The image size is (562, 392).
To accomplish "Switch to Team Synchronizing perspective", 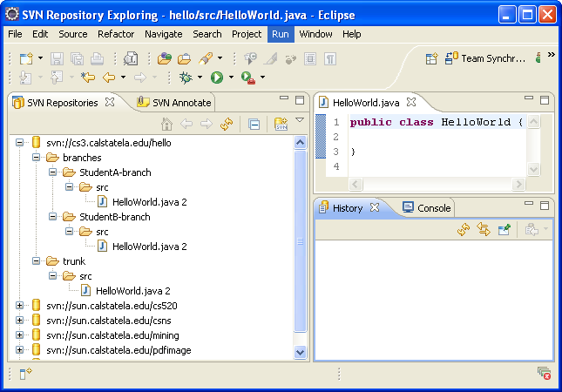I will click(x=486, y=58).
